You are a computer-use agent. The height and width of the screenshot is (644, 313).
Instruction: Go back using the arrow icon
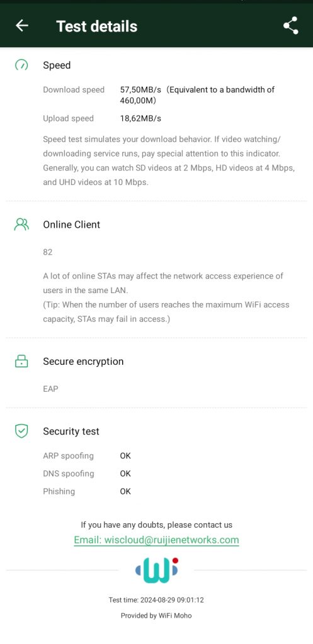[22, 25]
